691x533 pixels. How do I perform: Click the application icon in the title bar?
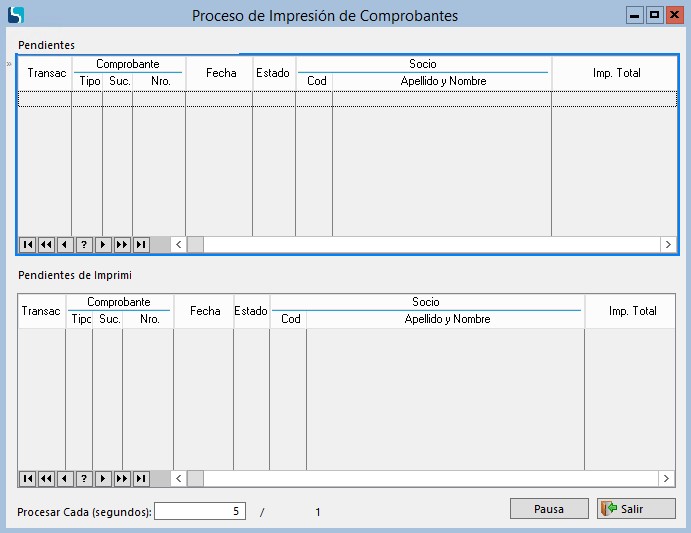[15, 15]
